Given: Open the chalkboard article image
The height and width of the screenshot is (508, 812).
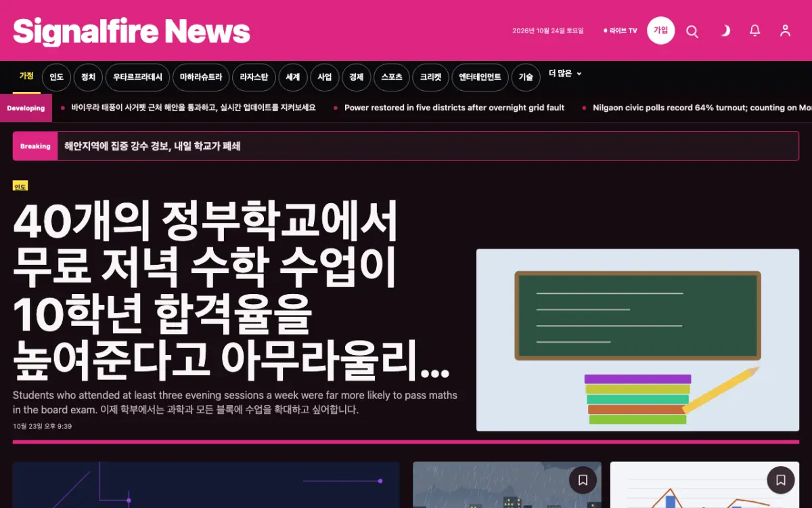Looking at the screenshot, I should [637, 340].
